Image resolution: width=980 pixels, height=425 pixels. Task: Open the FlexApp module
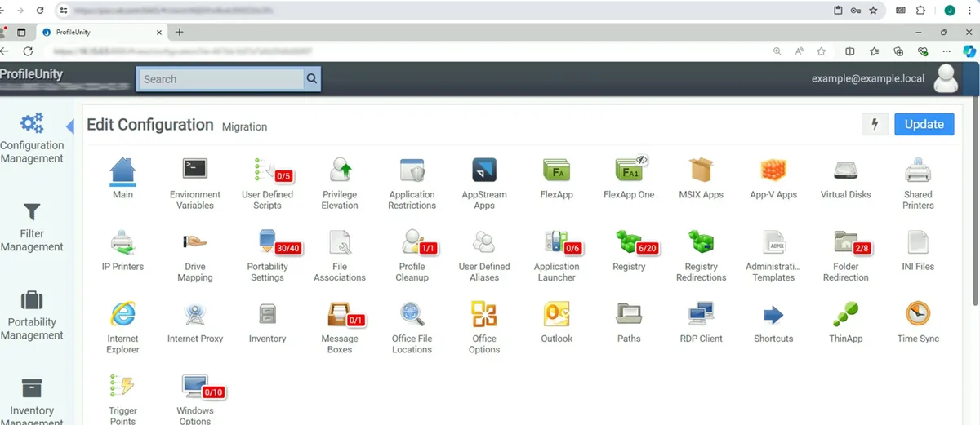556,179
